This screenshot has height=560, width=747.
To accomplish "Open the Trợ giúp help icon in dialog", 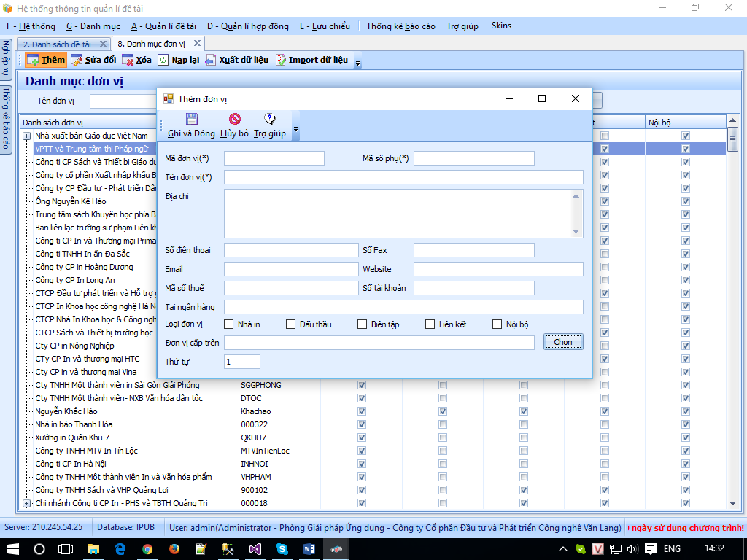I will click(269, 119).
